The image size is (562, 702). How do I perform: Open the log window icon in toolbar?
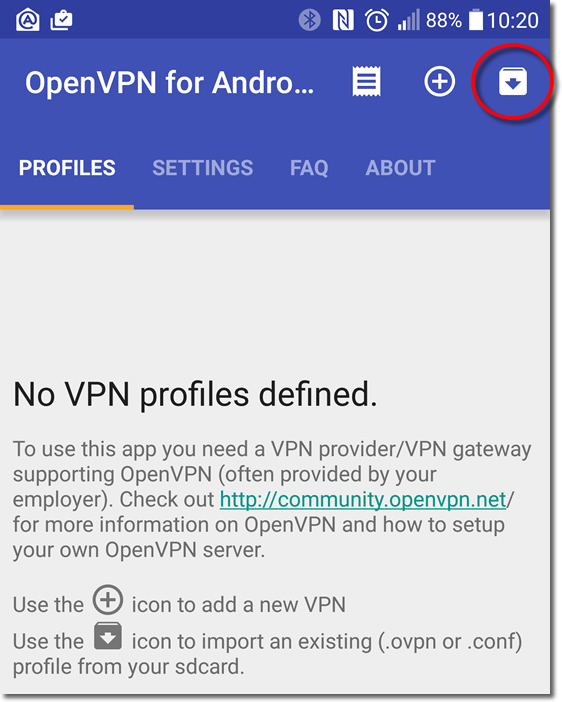(x=366, y=81)
